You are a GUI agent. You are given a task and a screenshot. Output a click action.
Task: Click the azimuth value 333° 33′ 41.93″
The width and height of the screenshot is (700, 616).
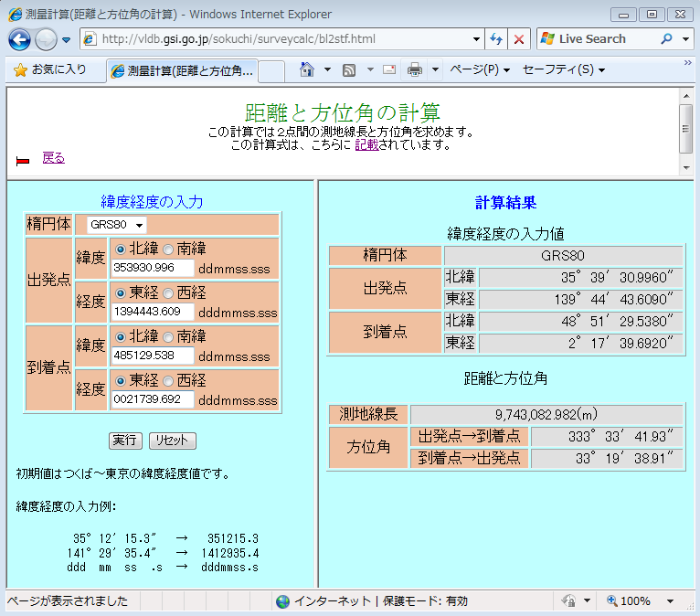coord(607,437)
